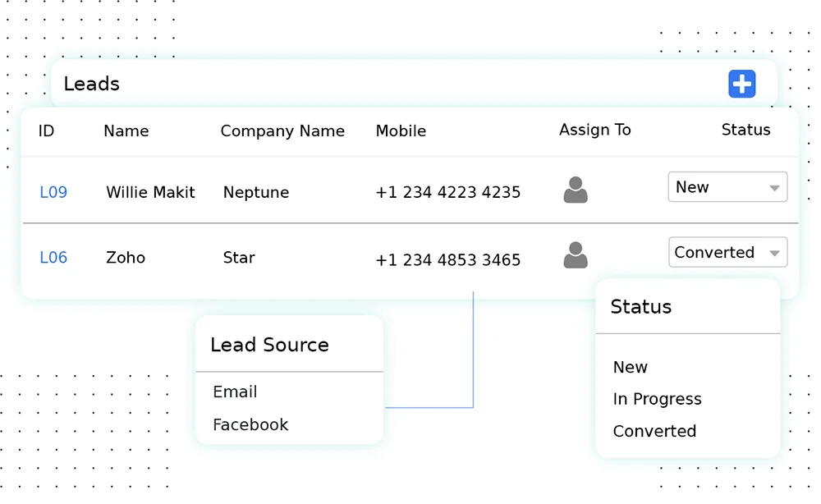Click the Company Name column header
The height and width of the screenshot is (504, 821).
pyautogui.click(x=282, y=131)
